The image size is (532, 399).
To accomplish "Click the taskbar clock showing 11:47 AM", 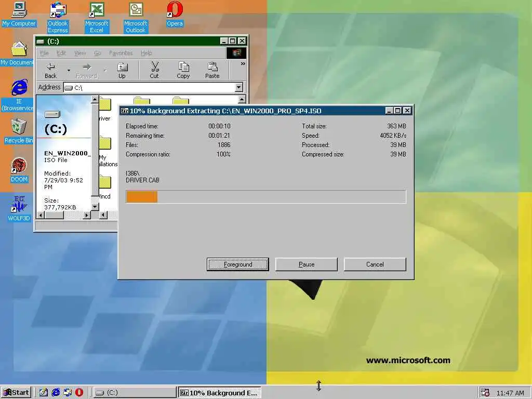I will pos(510,393).
